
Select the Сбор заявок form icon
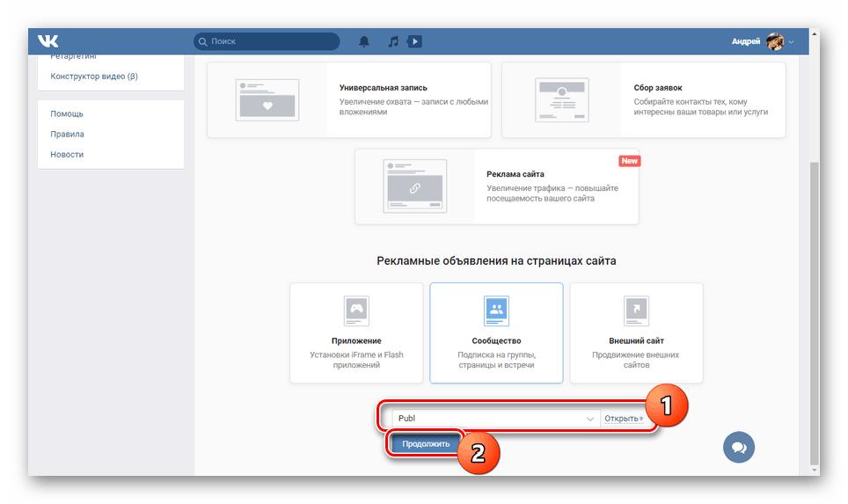click(562, 100)
